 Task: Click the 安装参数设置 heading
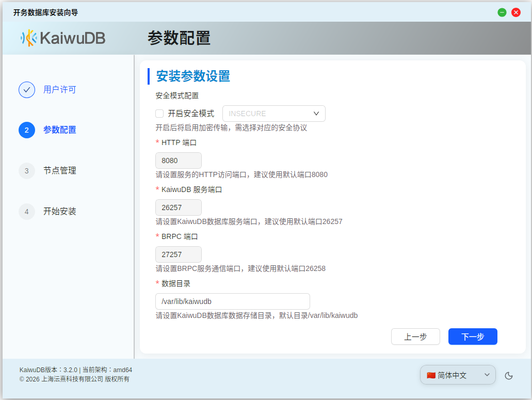[193, 76]
